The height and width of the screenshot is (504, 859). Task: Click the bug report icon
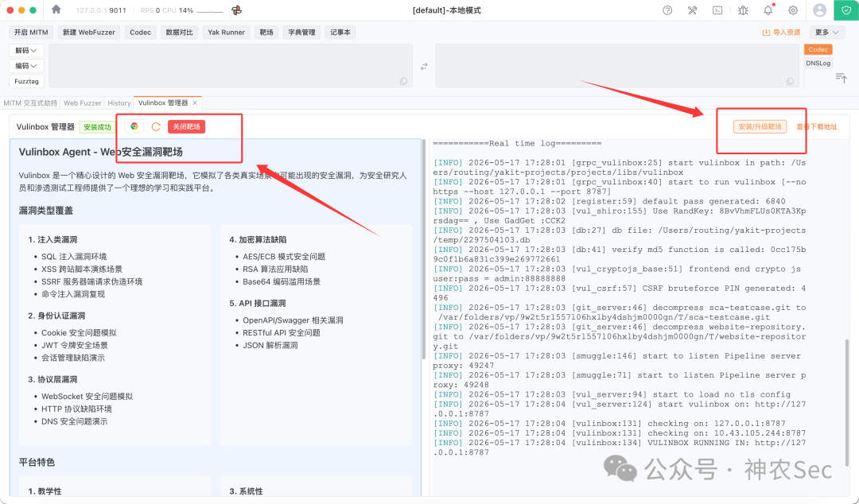point(743,10)
